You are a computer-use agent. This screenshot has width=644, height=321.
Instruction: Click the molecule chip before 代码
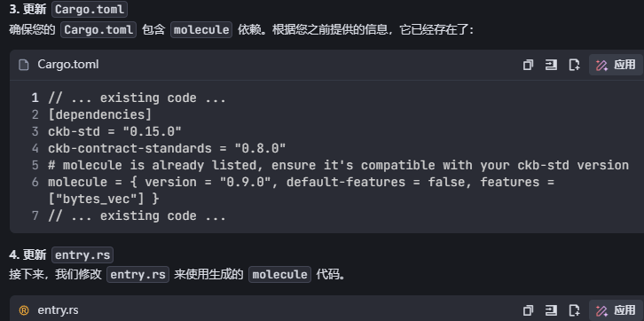coord(279,274)
